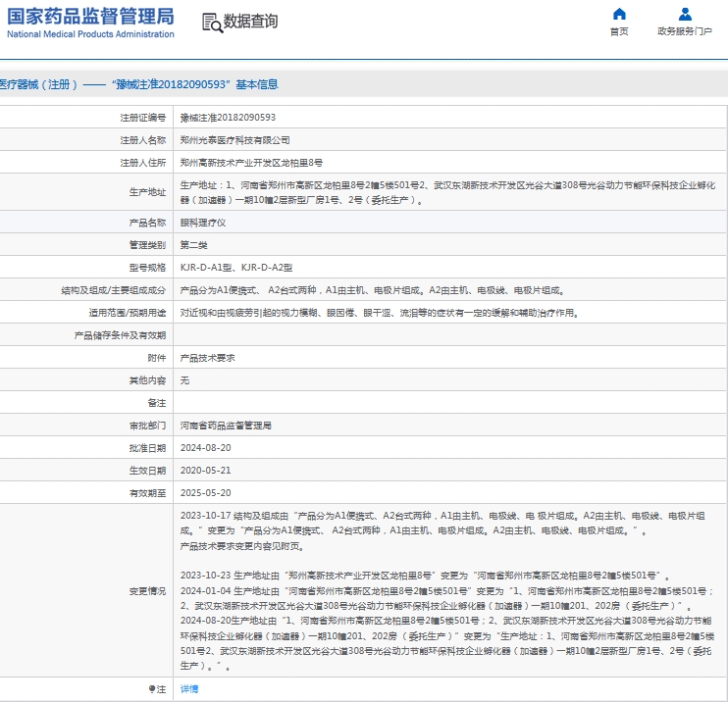Click the approval date 2024-08-20
Image resolution: width=728 pixels, height=703 pixels.
[205, 448]
